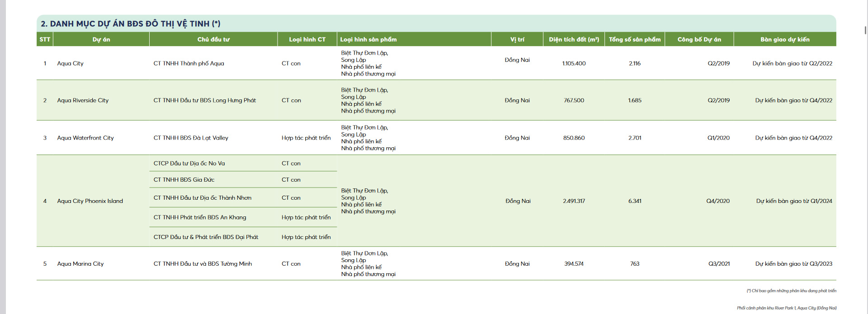The width and height of the screenshot is (868, 314).
Task: Click the 'Bàn giao dự kiến' header
Action: pos(785,39)
